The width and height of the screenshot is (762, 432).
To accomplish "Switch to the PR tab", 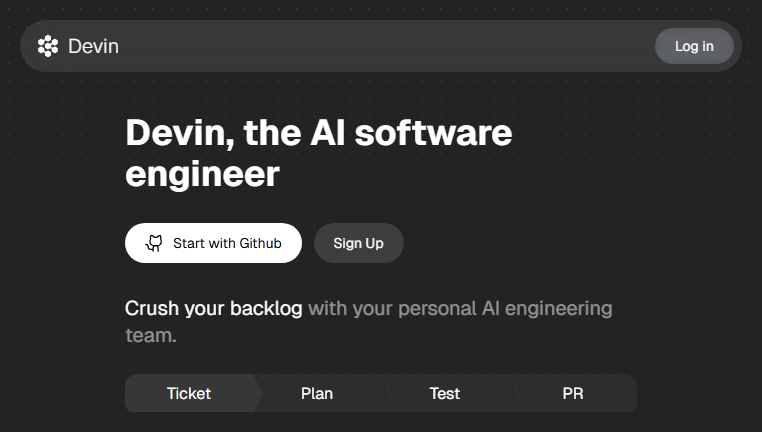I will (573, 393).
